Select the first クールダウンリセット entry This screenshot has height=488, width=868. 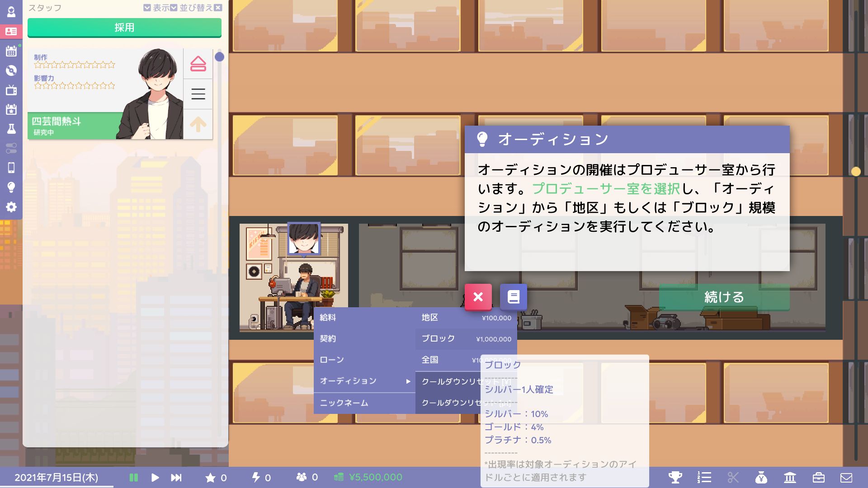point(466,381)
